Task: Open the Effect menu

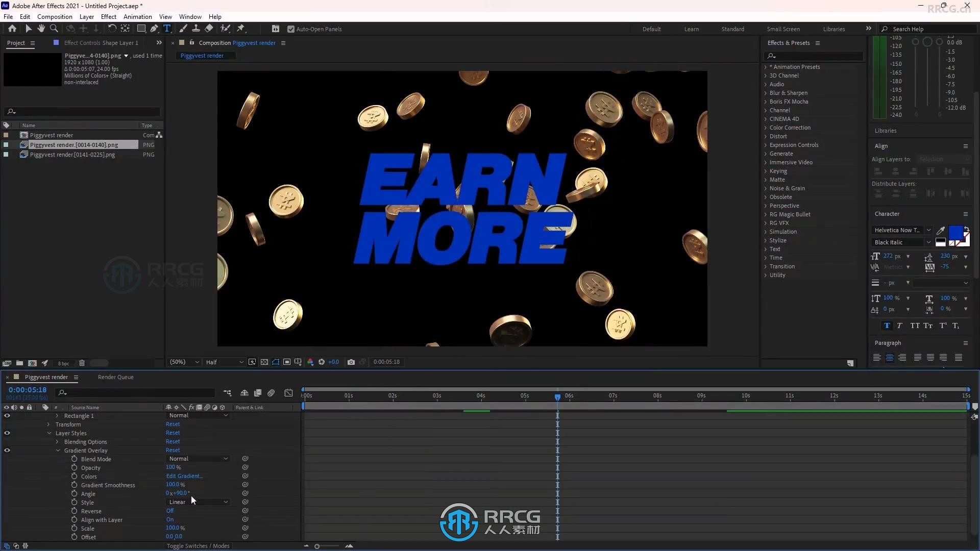Action: 109,17
